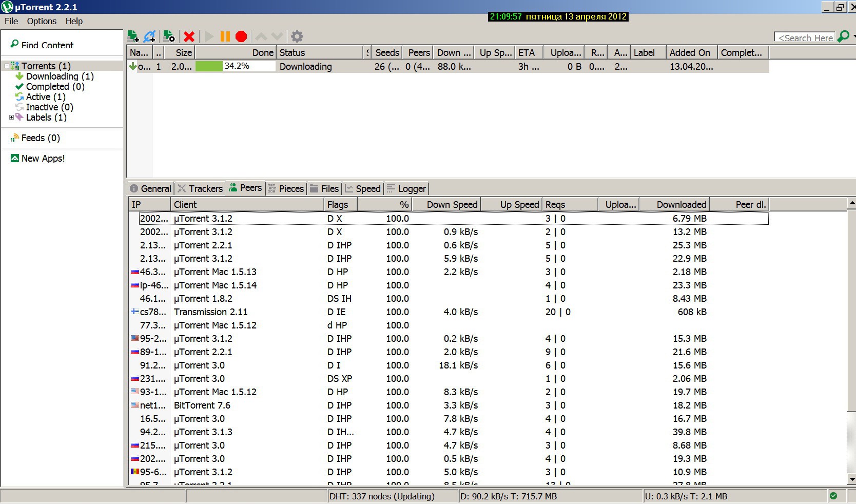Sort torrents by Seeds column
The height and width of the screenshot is (504, 856).
386,52
